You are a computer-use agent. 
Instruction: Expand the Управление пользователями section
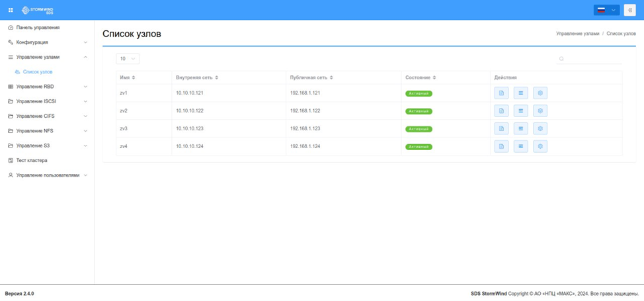pyautogui.click(x=47, y=175)
